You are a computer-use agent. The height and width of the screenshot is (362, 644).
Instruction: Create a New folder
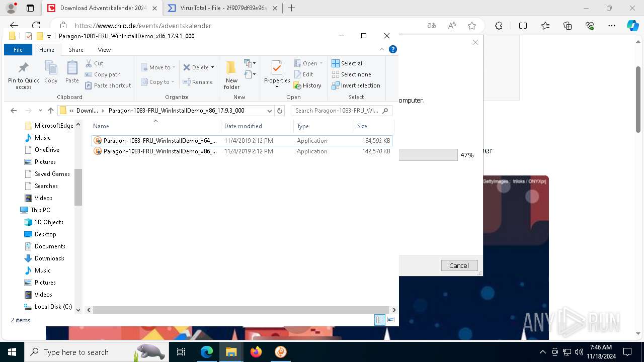point(231,75)
